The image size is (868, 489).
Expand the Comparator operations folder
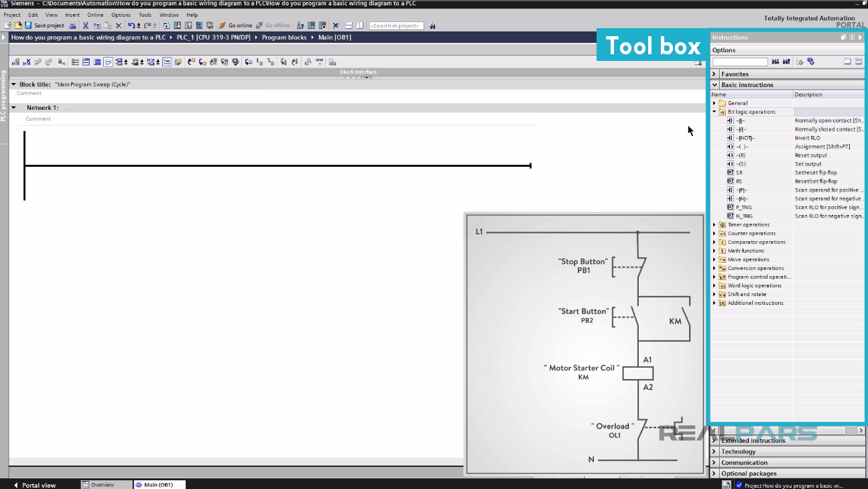714,242
